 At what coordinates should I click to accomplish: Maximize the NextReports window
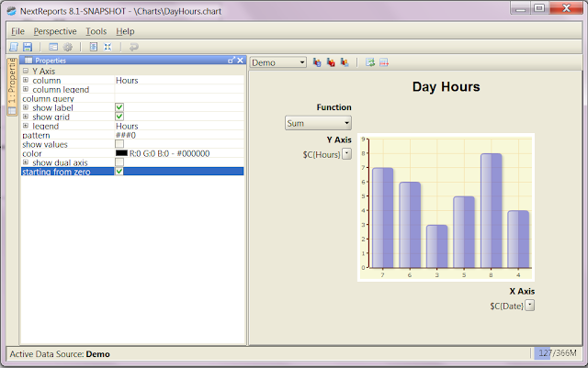[539, 8]
